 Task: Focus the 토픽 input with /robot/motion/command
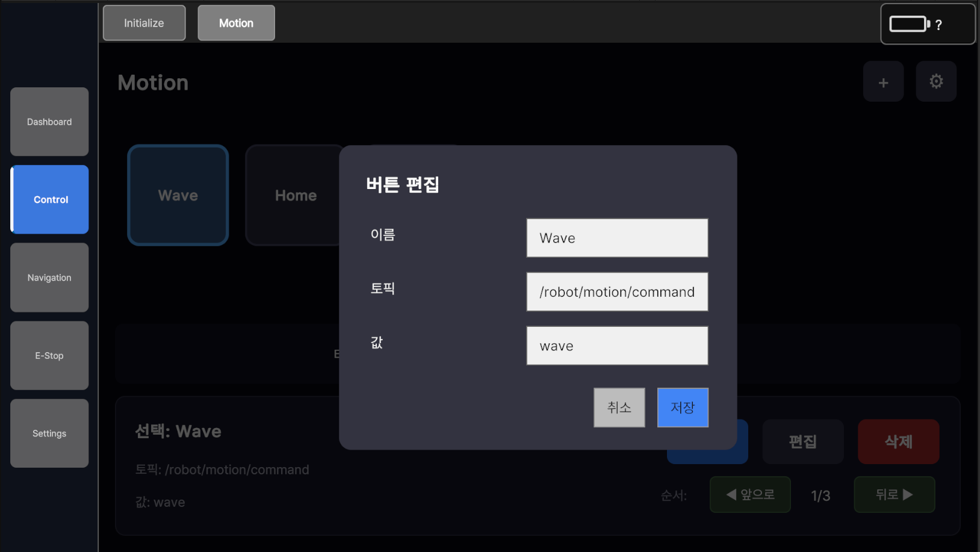(x=617, y=292)
